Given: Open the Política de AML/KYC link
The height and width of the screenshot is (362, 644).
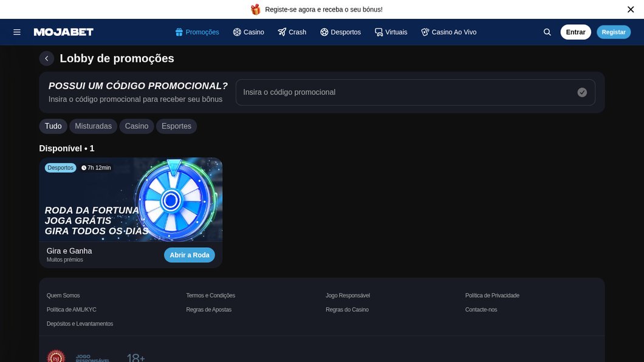Looking at the screenshot, I should click(x=72, y=310).
